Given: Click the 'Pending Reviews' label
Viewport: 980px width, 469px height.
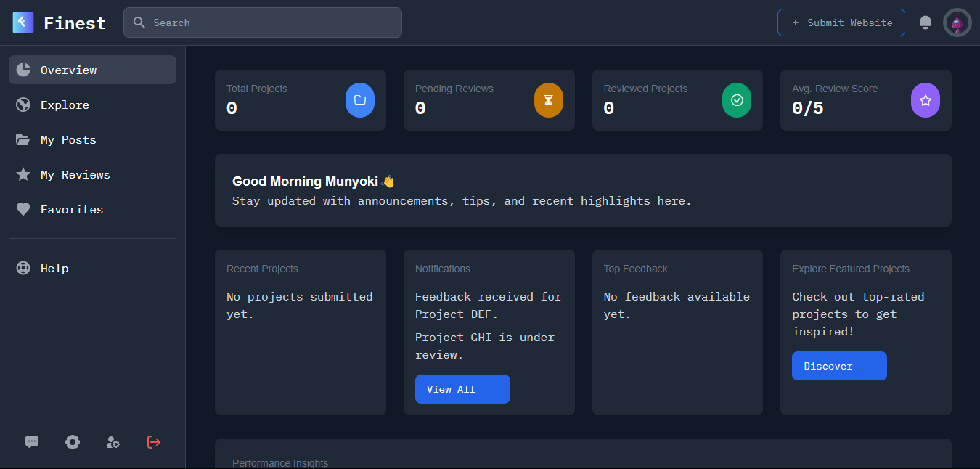Looking at the screenshot, I should [x=454, y=89].
